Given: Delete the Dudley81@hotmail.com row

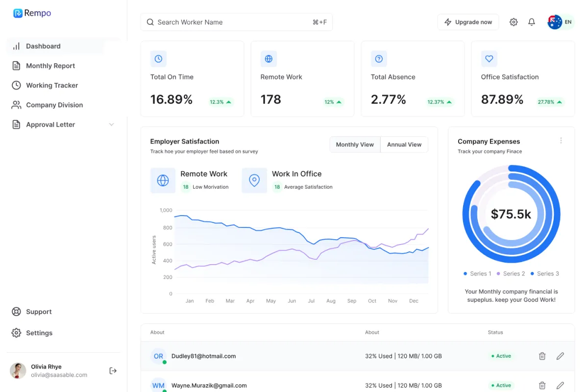Looking at the screenshot, I should click(542, 356).
